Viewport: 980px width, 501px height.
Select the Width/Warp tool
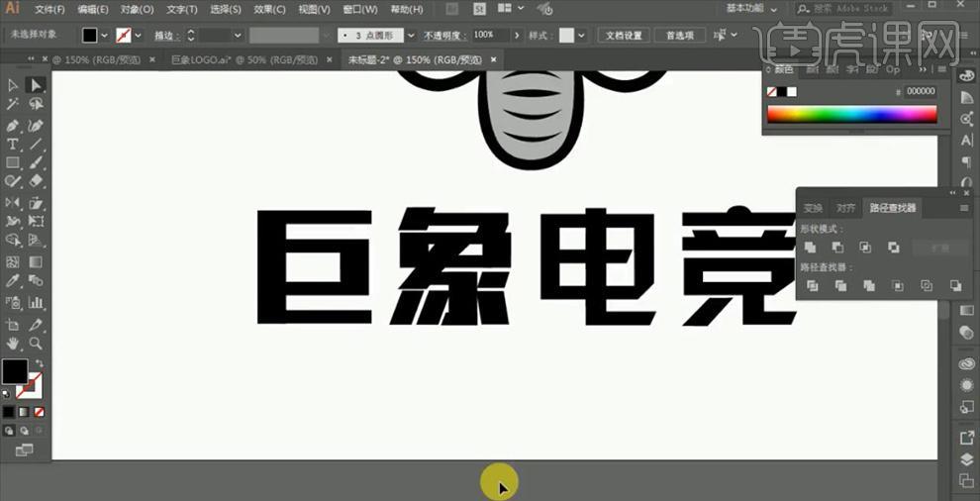point(13,222)
